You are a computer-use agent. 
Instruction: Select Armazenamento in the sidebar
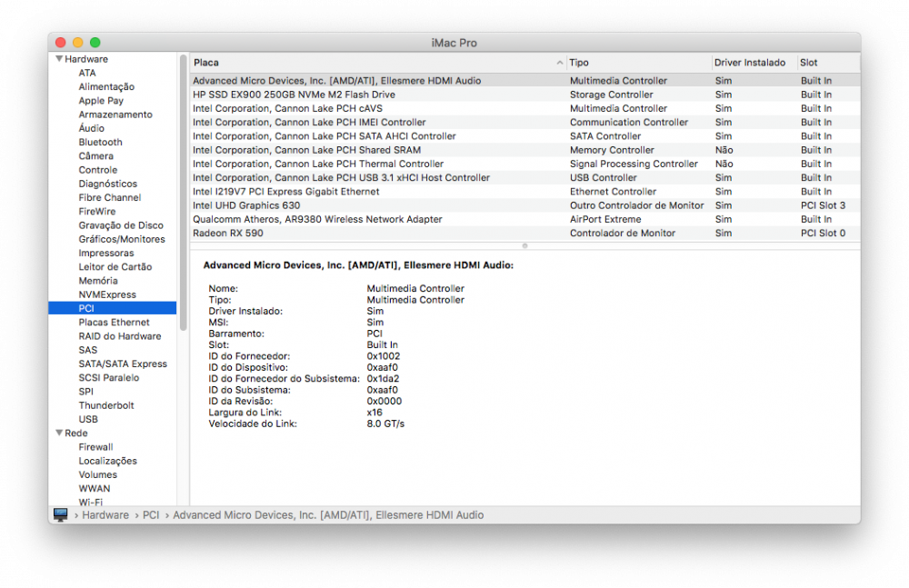tap(115, 115)
